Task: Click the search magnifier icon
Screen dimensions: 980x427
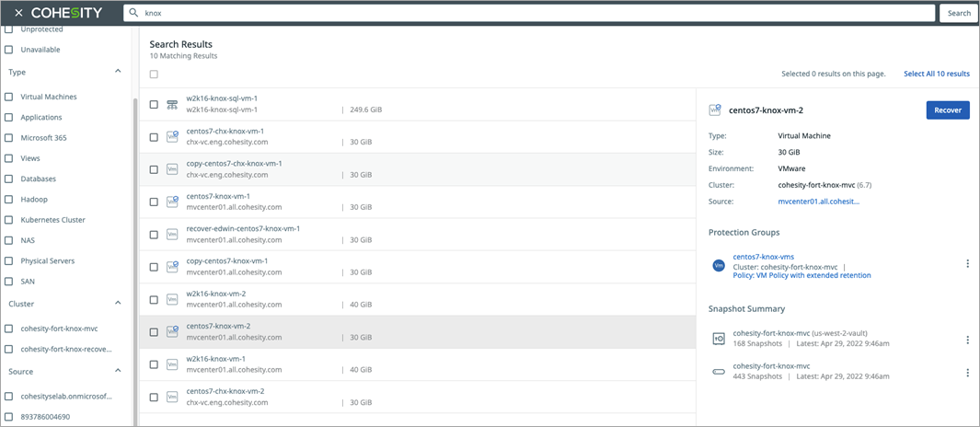Action: (133, 13)
